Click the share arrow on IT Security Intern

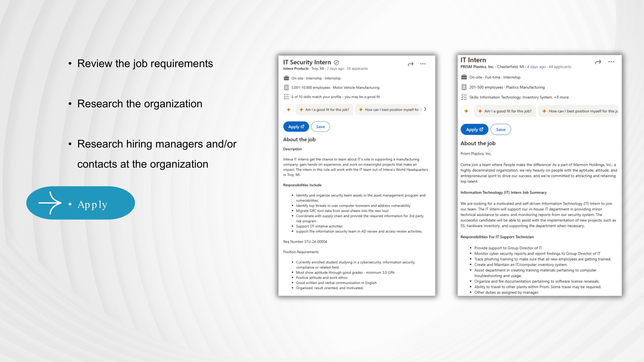(411, 64)
